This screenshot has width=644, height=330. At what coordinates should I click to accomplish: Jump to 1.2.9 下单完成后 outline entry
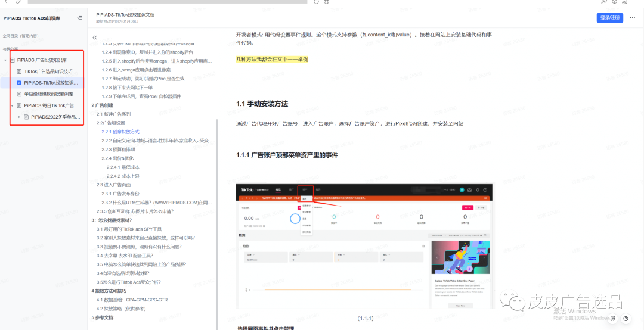[x=141, y=96]
